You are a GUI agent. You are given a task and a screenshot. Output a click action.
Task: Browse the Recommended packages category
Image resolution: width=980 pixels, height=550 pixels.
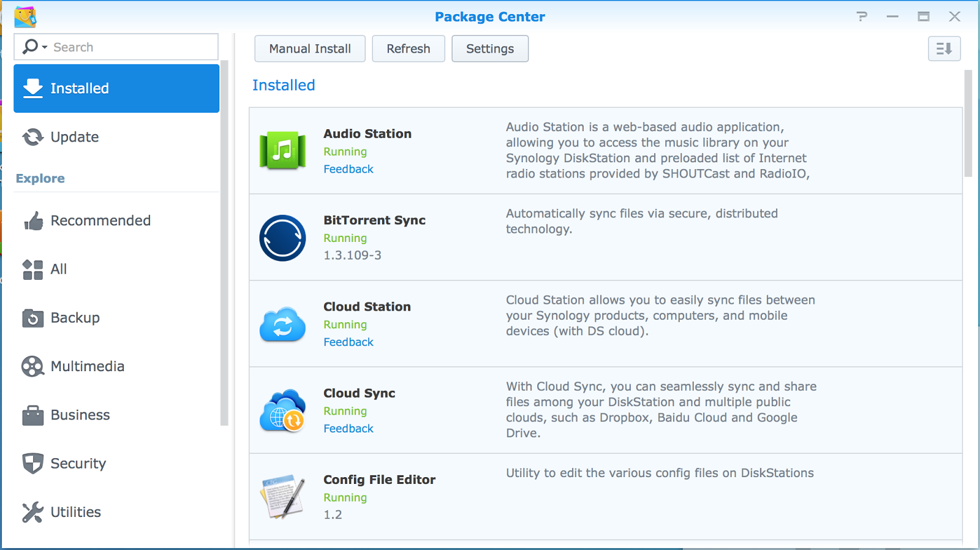(x=116, y=220)
